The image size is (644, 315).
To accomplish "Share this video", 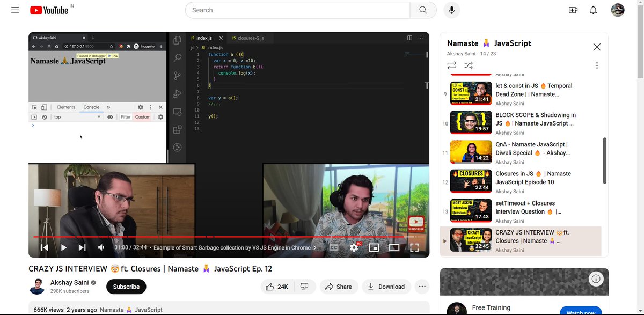I will pyautogui.click(x=339, y=287).
